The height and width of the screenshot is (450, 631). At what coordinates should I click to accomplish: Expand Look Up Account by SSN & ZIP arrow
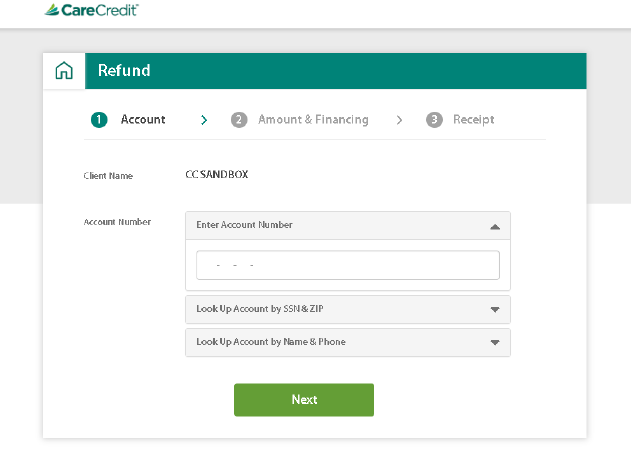coord(494,310)
